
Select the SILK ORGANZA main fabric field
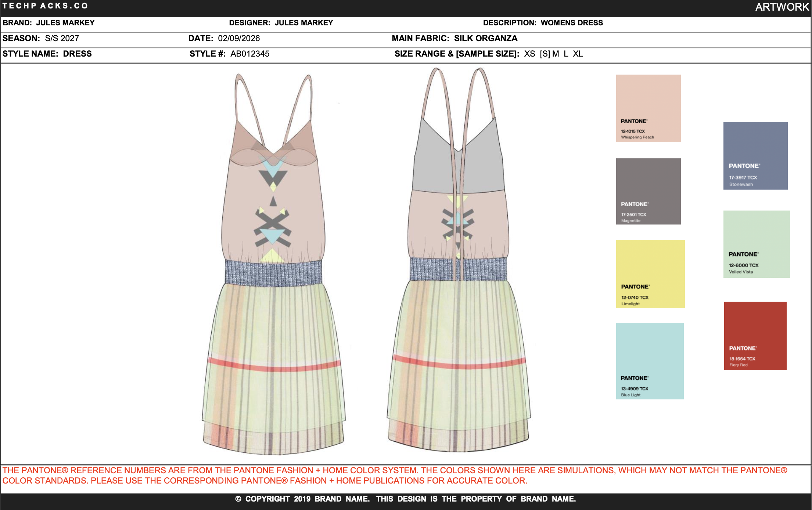pyautogui.click(x=485, y=38)
